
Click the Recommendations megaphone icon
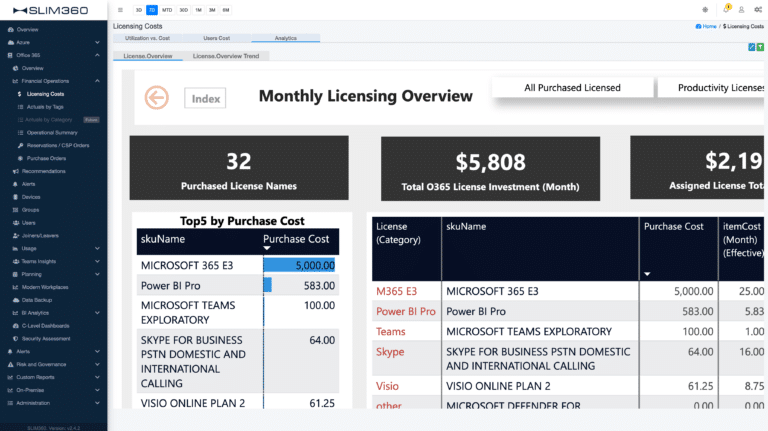tap(15, 171)
